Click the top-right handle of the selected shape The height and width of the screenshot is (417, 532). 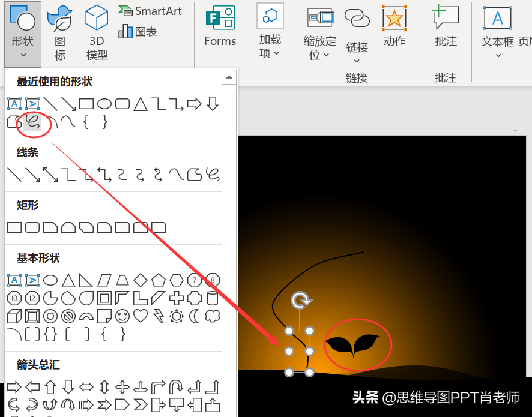click(309, 331)
